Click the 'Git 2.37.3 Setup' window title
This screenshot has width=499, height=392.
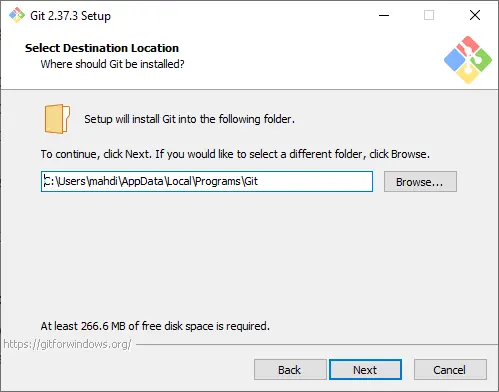pyautogui.click(x=70, y=16)
